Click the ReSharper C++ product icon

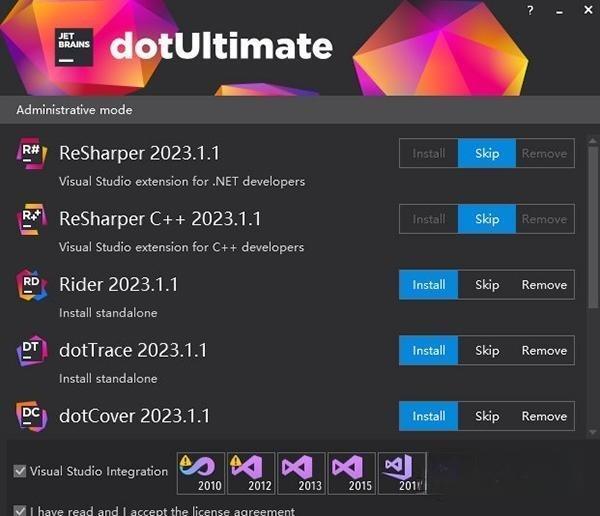[x=31, y=219]
